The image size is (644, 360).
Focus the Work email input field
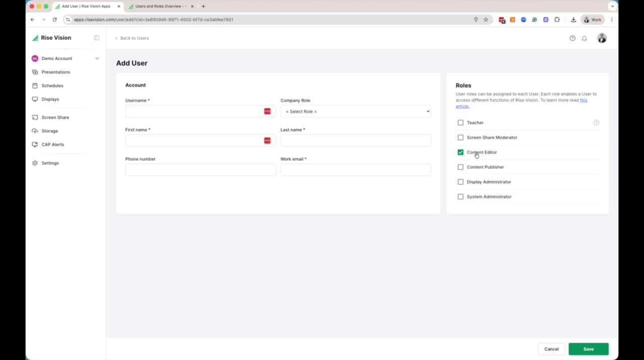coord(355,170)
